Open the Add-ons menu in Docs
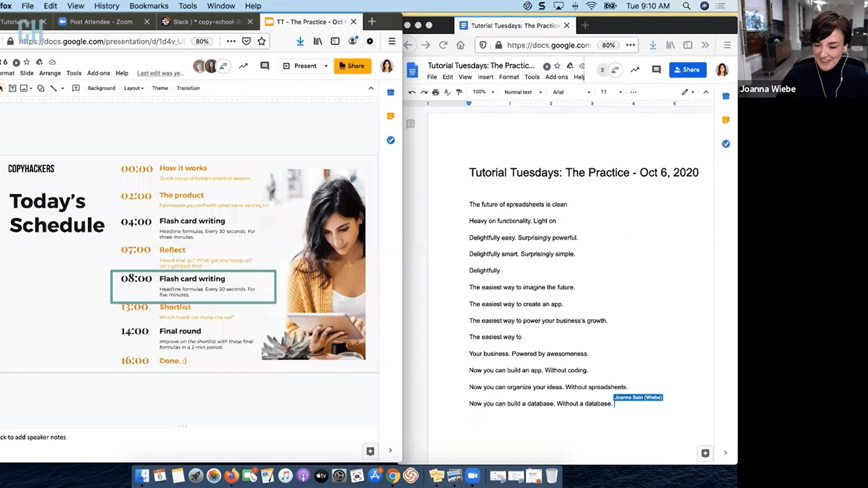This screenshot has height=488, width=868. [x=557, y=77]
